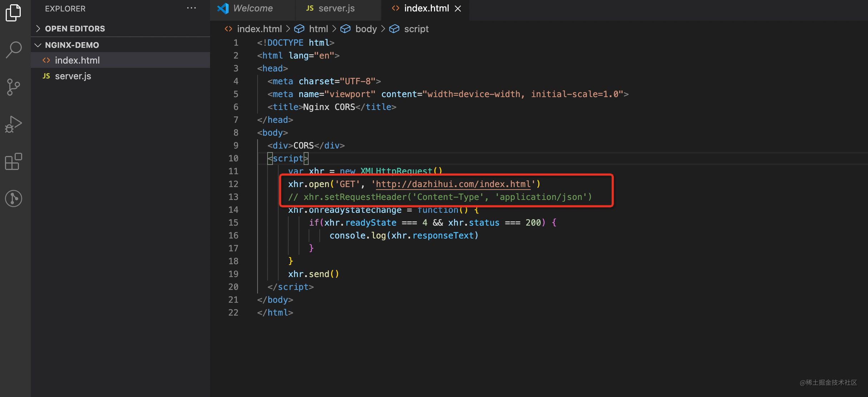Click the circular Git extension icon at activity bar bottom
The image size is (868, 397).
(x=13, y=198)
